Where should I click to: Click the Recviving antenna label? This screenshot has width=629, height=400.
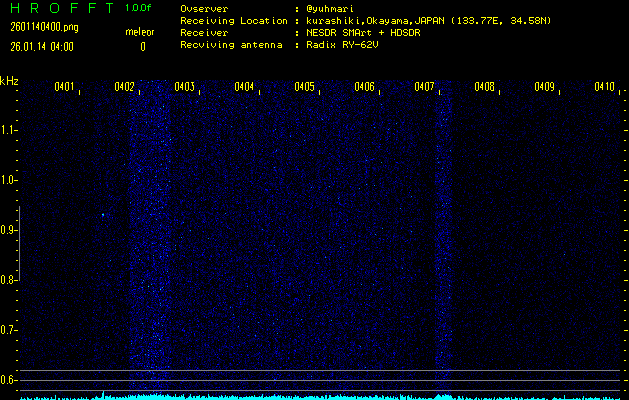pos(231,45)
